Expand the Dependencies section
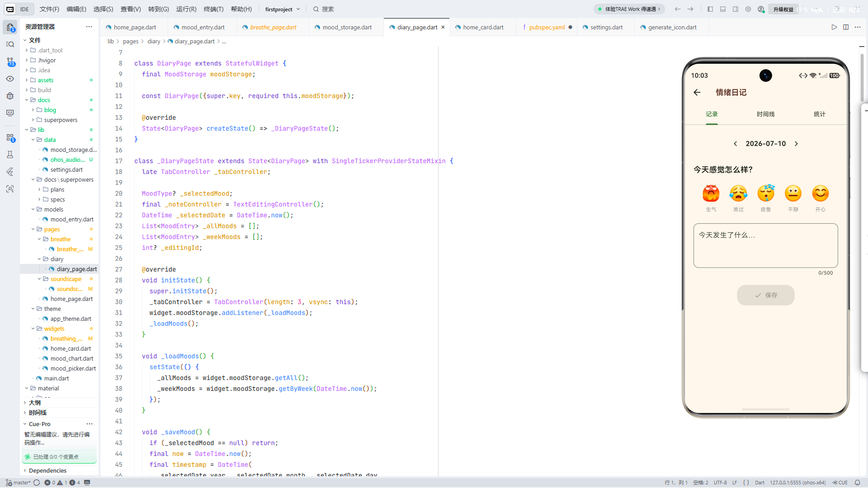 59,470
